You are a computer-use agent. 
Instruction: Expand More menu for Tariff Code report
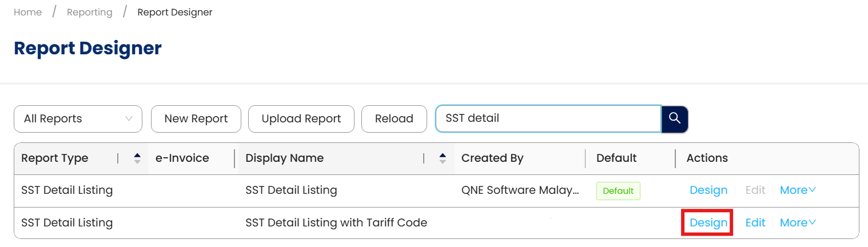(798, 222)
